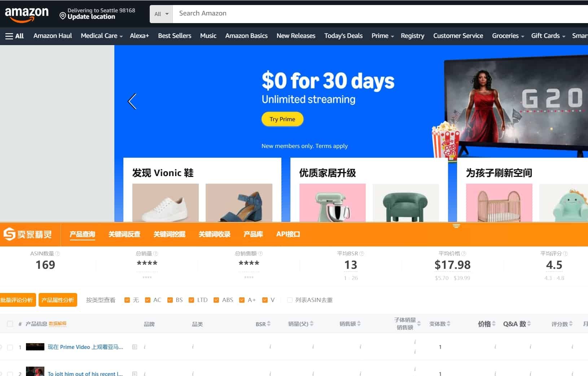Go to previous carousel banner slide
588x376 pixels.
pos(132,101)
